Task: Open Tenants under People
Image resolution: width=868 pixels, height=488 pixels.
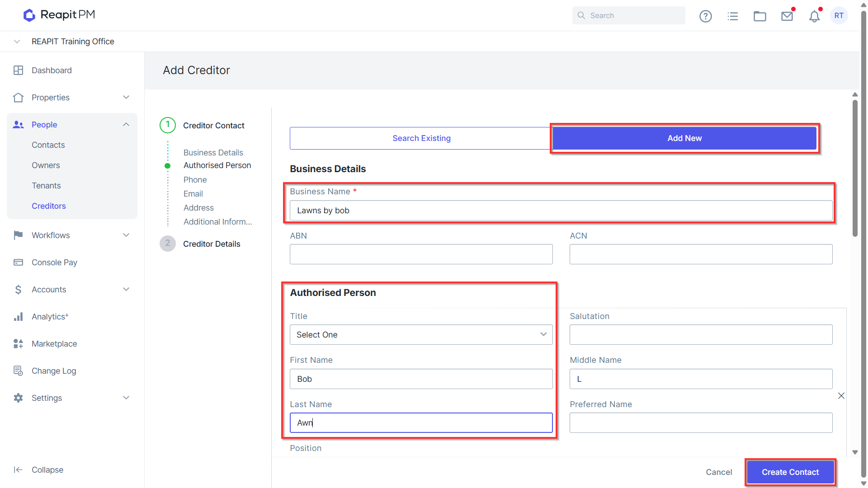Action: point(46,186)
